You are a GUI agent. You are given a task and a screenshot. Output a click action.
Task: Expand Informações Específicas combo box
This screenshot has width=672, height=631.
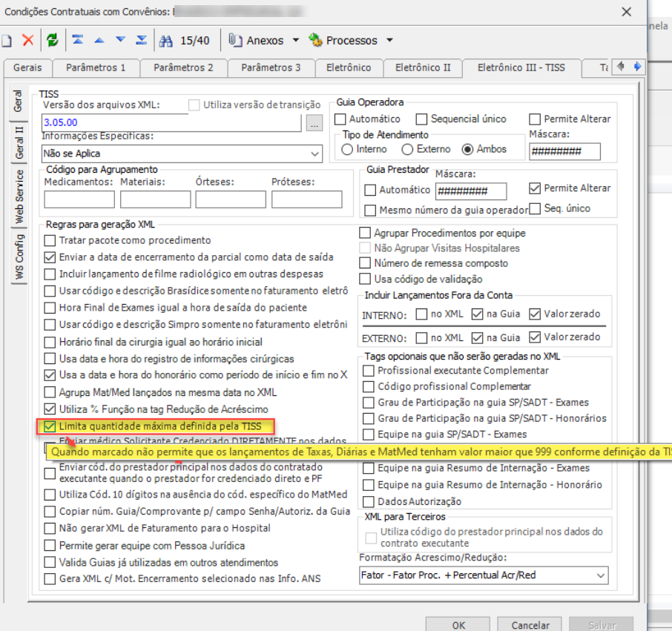(315, 153)
